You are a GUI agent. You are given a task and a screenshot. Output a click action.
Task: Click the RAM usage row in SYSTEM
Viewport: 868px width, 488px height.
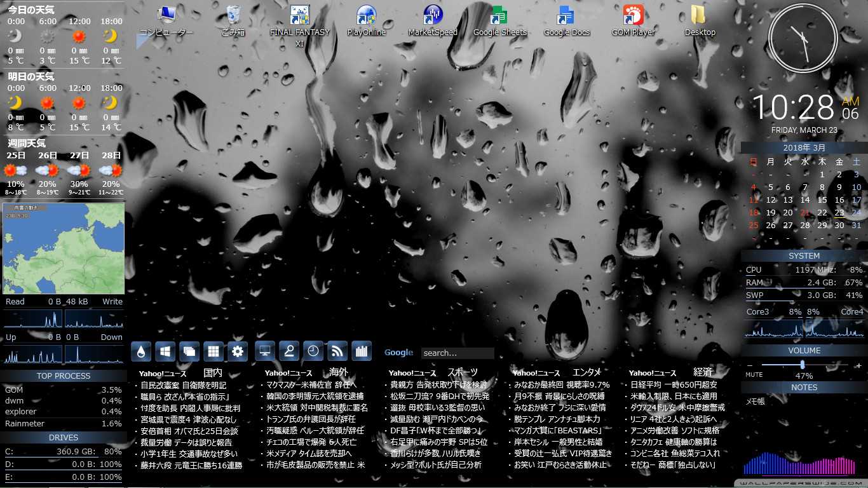tap(804, 282)
